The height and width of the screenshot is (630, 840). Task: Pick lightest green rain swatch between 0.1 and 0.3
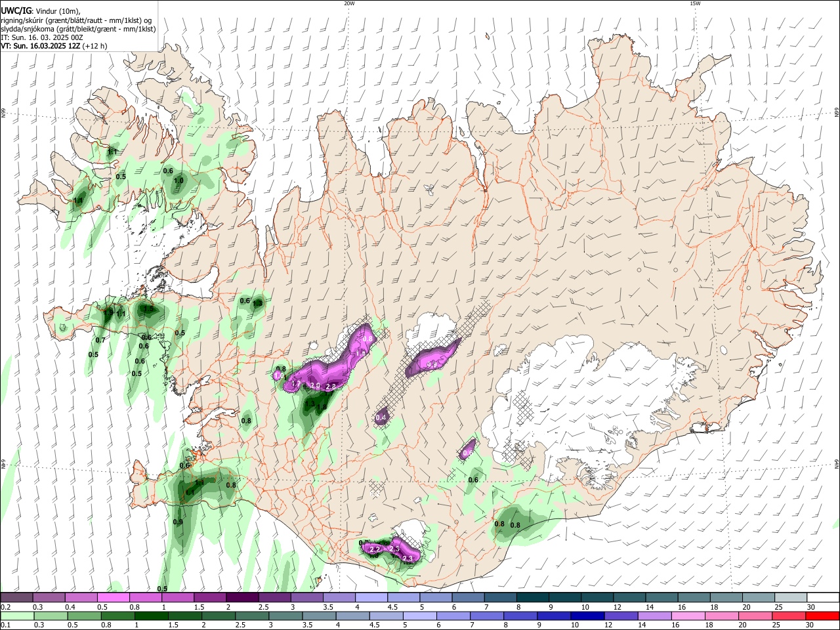tap(16, 616)
